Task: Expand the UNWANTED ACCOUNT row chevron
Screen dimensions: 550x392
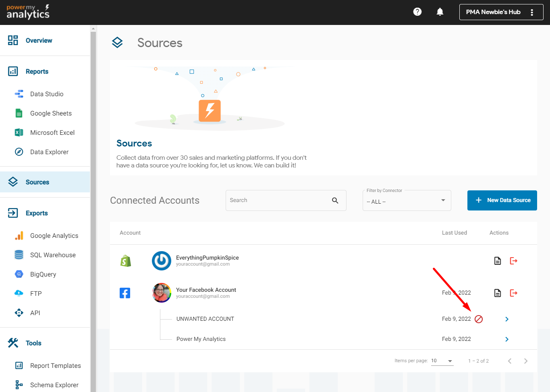Action: pos(507,319)
